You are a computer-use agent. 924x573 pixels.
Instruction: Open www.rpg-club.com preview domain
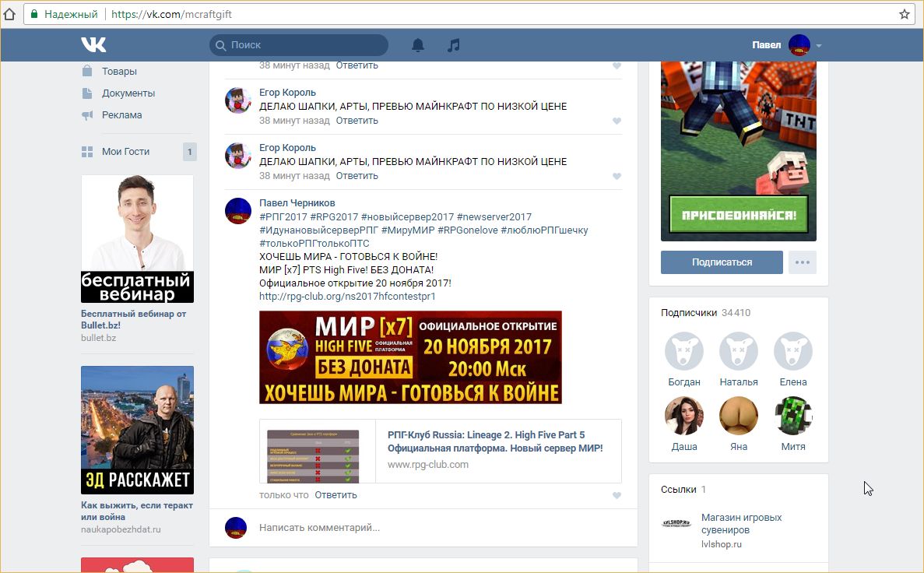click(428, 465)
